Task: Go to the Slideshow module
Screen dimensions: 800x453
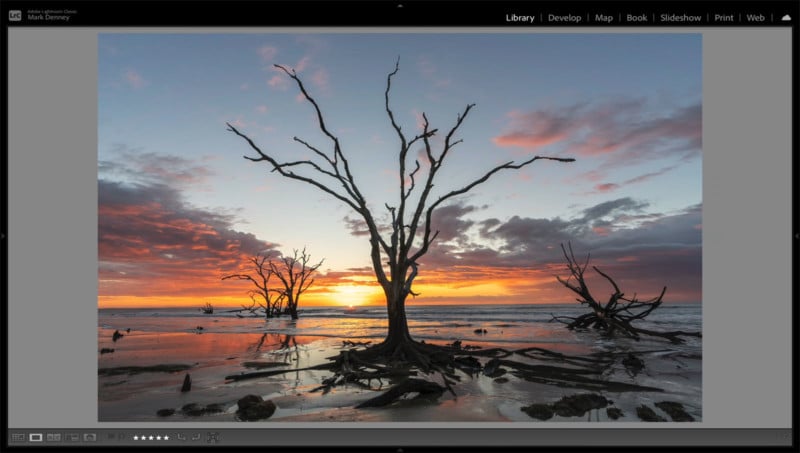Action: click(x=680, y=18)
